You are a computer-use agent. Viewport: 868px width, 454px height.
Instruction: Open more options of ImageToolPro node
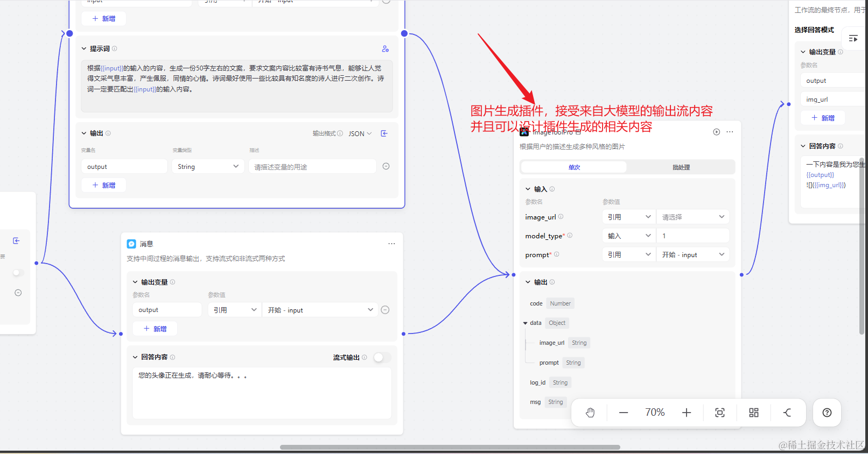point(730,132)
